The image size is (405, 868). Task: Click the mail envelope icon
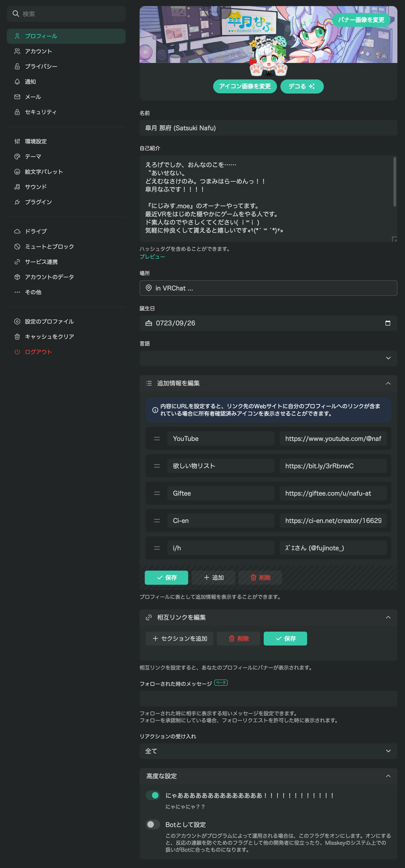pyautogui.click(x=17, y=97)
